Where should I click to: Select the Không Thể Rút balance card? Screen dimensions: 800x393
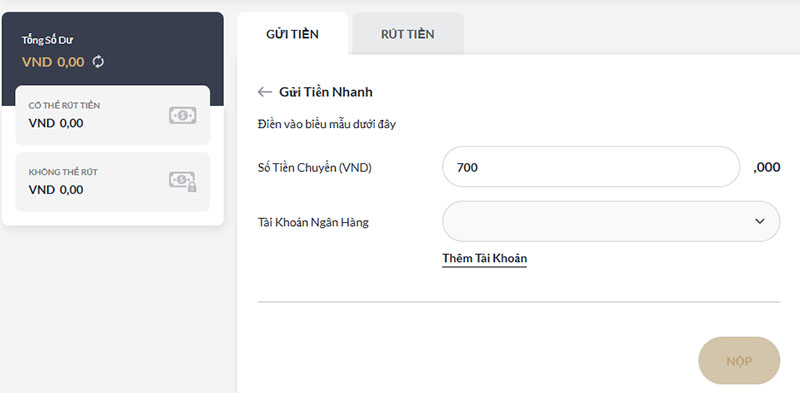click(112, 182)
